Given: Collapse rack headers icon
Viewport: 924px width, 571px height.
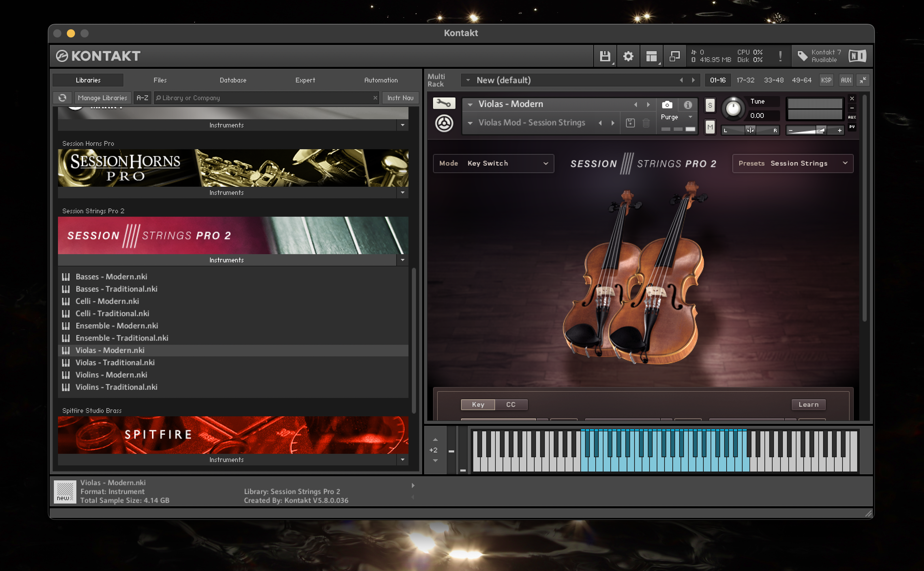Looking at the screenshot, I should (x=863, y=80).
